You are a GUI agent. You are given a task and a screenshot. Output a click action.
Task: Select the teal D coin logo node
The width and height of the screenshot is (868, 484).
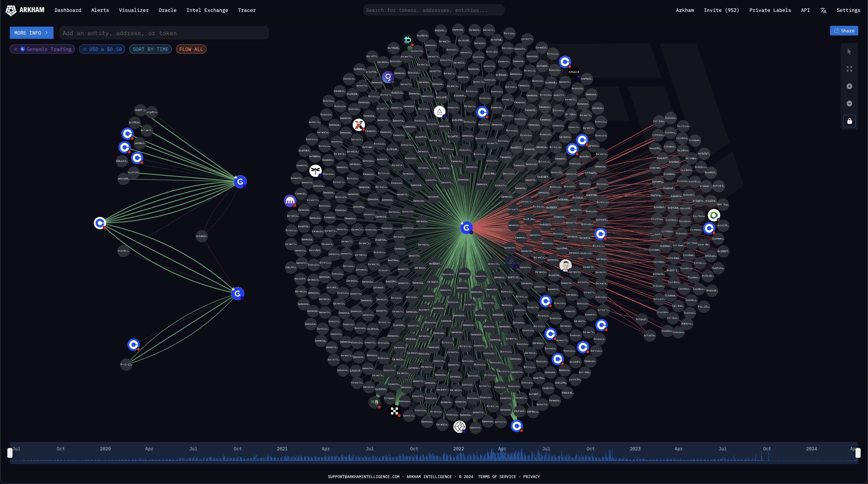tap(408, 40)
